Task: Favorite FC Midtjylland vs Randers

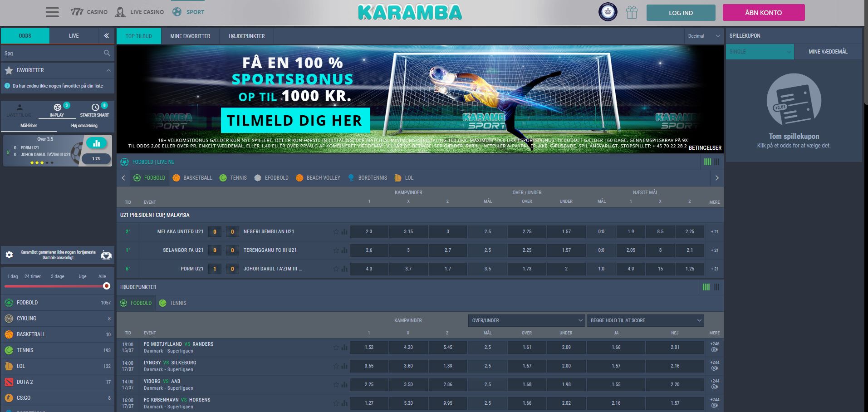Action: (x=336, y=348)
